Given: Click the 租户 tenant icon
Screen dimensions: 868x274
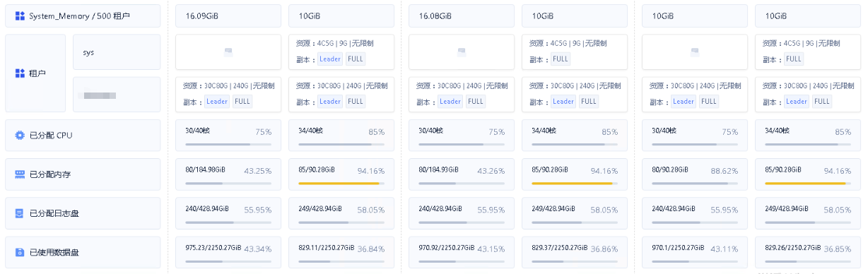Looking at the screenshot, I should click(x=20, y=73).
